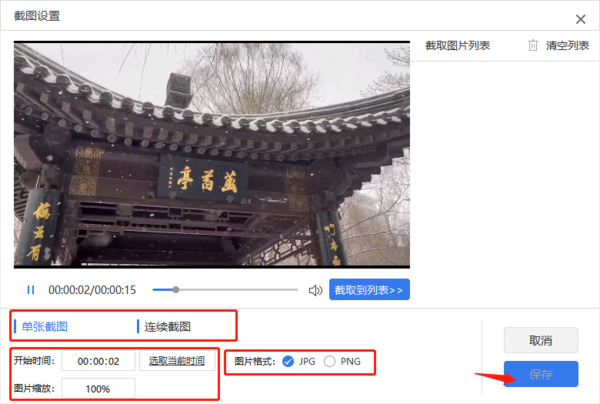Close the 截图设置 dialog
Image resolution: width=600 pixels, height=404 pixels.
tap(580, 19)
